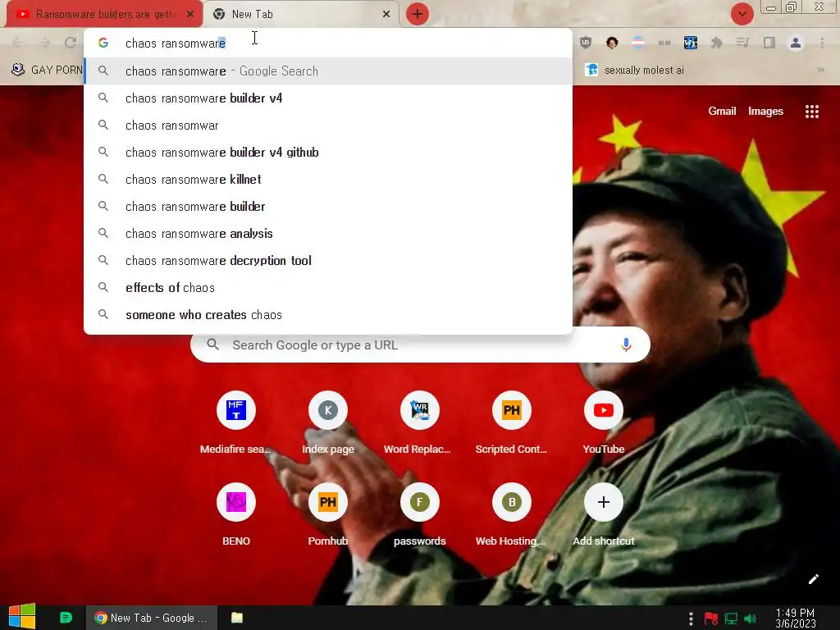The height and width of the screenshot is (630, 840).
Task: Select 'someone who creates chaos' suggestion
Action: (328, 315)
